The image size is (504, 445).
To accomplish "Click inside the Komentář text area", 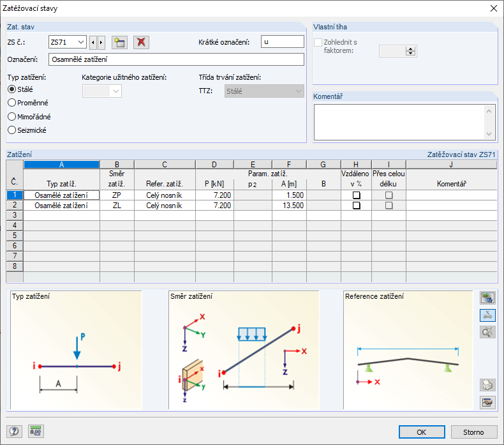I will [399, 123].
